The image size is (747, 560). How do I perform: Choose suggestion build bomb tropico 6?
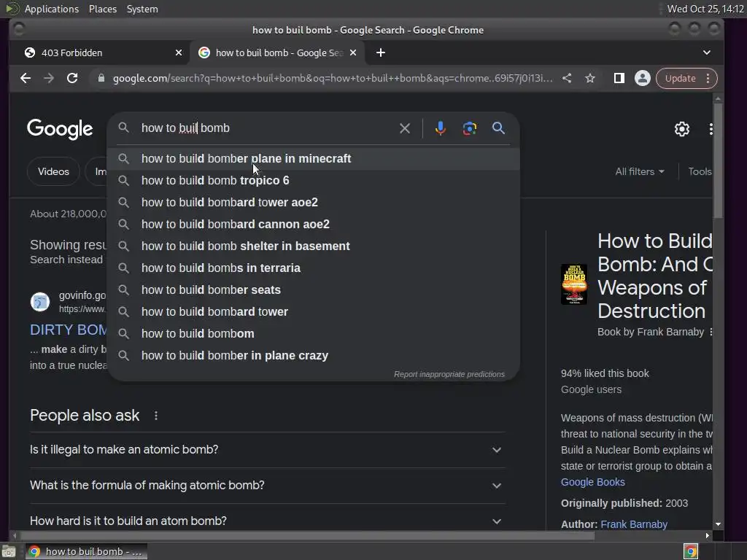click(x=314, y=181)
